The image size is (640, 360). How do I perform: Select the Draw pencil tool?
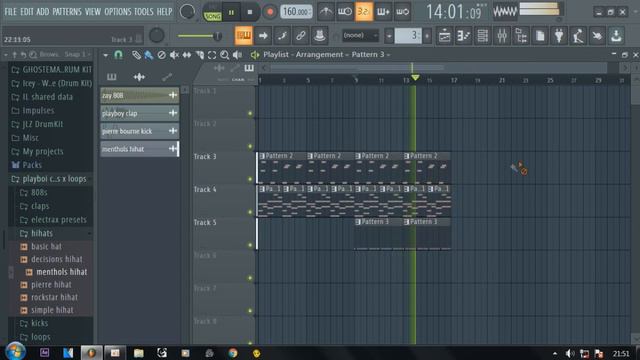pos(136,55)
